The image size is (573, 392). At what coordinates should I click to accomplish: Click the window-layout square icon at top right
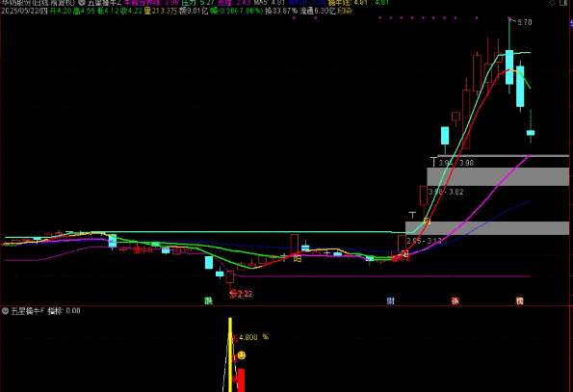[564, 3]
